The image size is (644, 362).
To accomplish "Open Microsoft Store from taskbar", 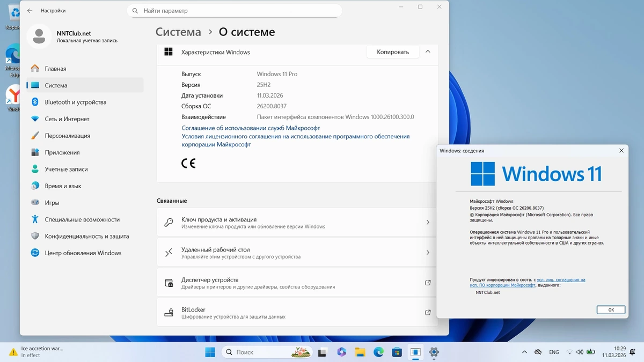I will click(x=397, y=352).
